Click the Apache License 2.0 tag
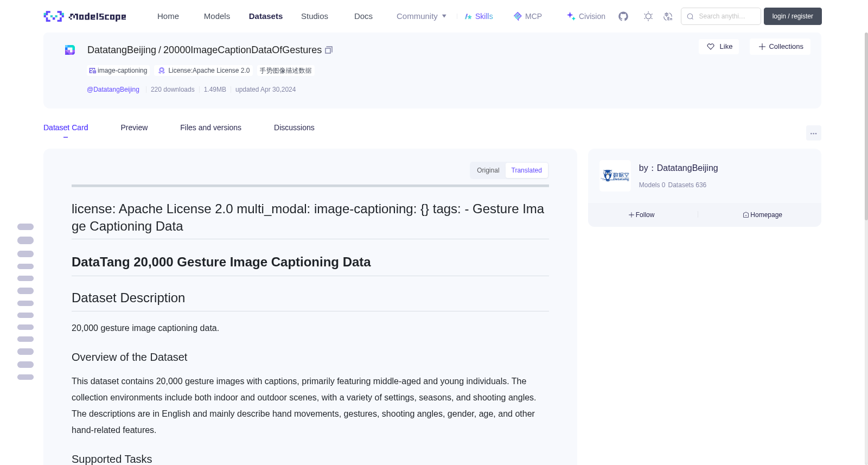Viewport: 868px width, 465px height. (204, 71)
